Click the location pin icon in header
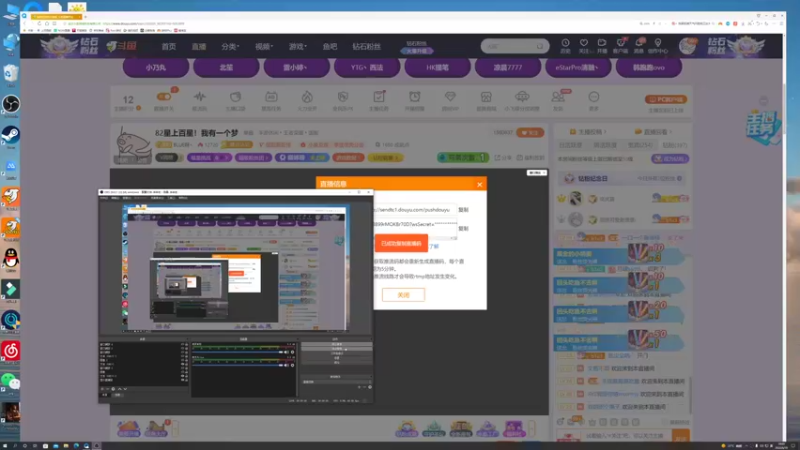 click(x=658, y=43)
